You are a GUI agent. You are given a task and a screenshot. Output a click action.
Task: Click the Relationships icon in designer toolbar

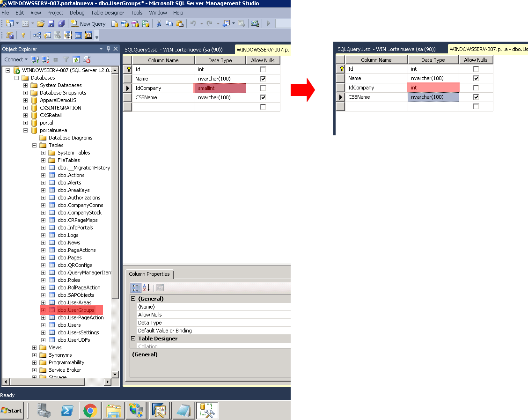(x=37, y=35)
